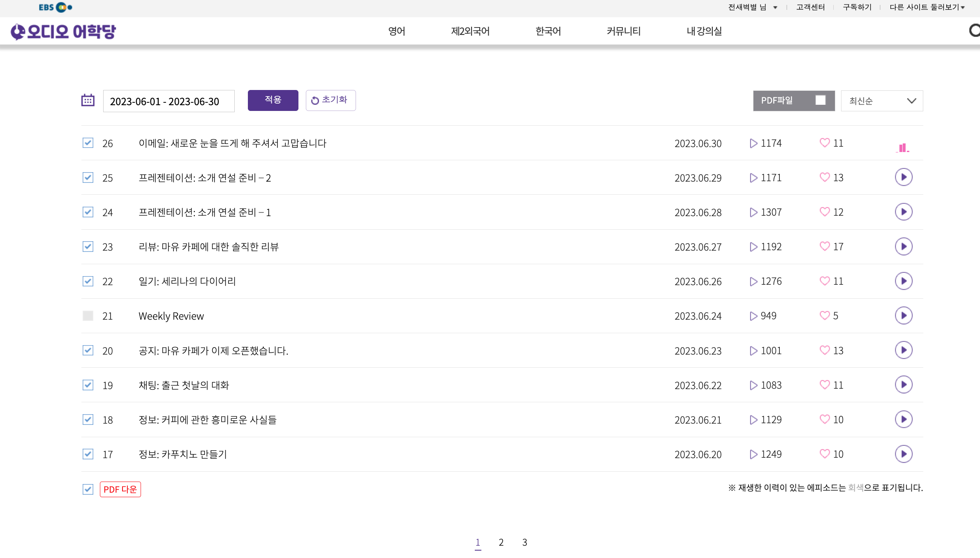Toggle the select-all checkbox beside PDF 다운
This screenshot has height=558, width=980.
pyautogui.click(x=88, y=489)
